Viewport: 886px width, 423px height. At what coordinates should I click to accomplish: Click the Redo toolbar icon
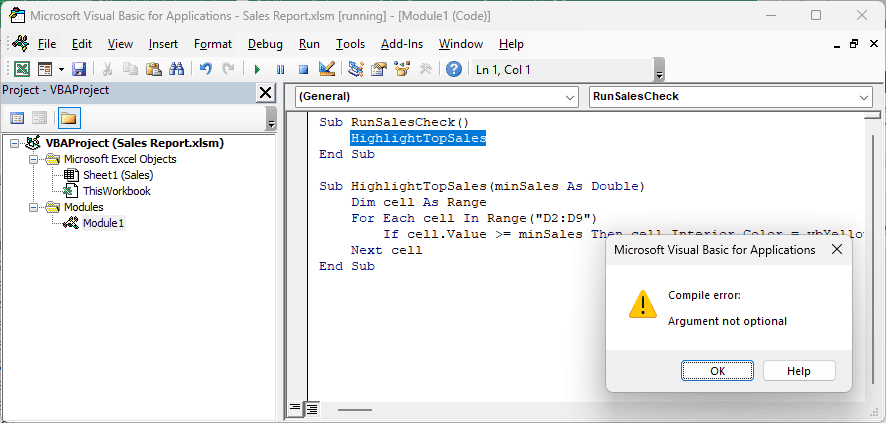(x=228, y=69)
